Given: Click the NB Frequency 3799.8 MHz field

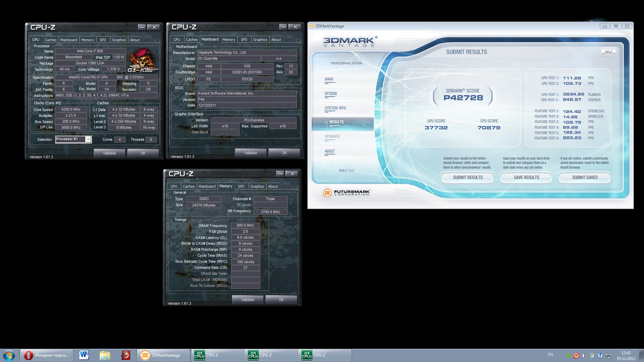Looking at the screenshot, I should pyautogui.click(x=270, y=212).
